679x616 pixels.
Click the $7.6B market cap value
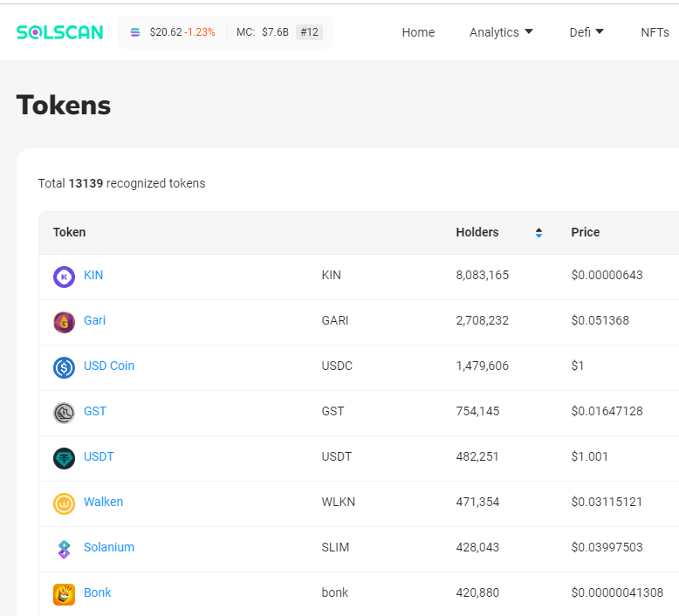275,32
